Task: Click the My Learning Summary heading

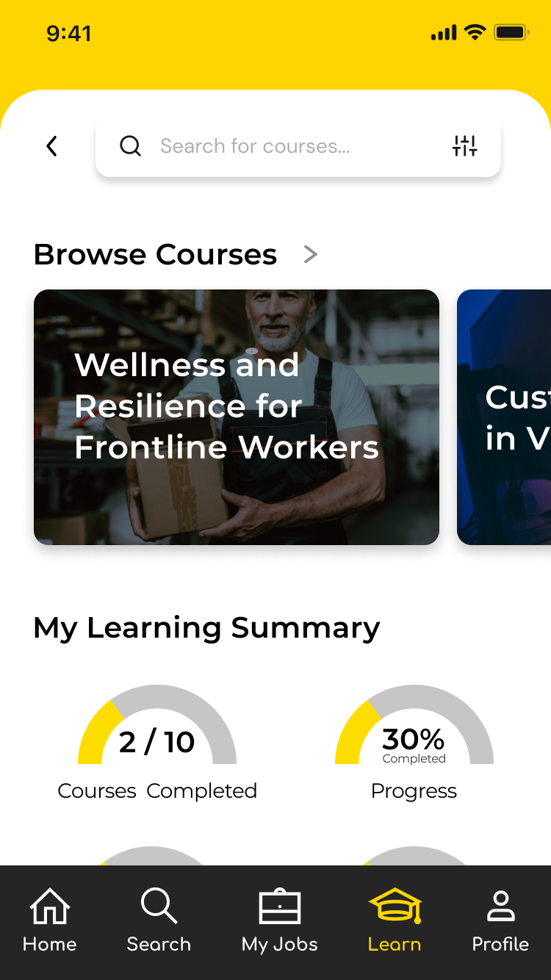Action: point(206,628)
